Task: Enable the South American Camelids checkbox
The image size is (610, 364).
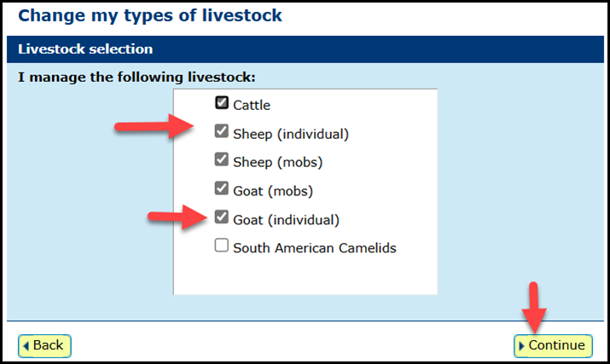Action: [x=222, y=246]
